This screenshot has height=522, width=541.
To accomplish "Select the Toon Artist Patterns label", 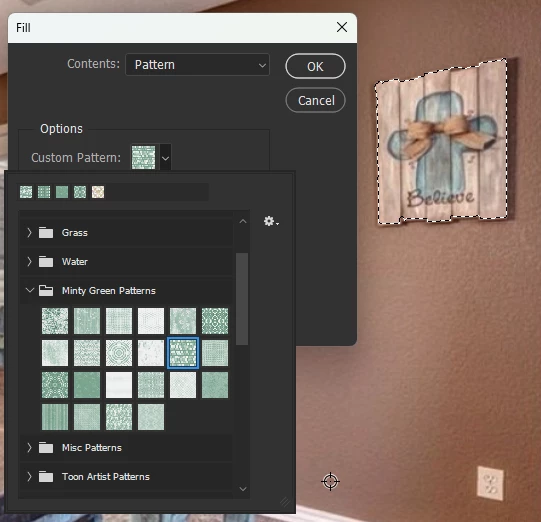I will (x=106, y=477).
